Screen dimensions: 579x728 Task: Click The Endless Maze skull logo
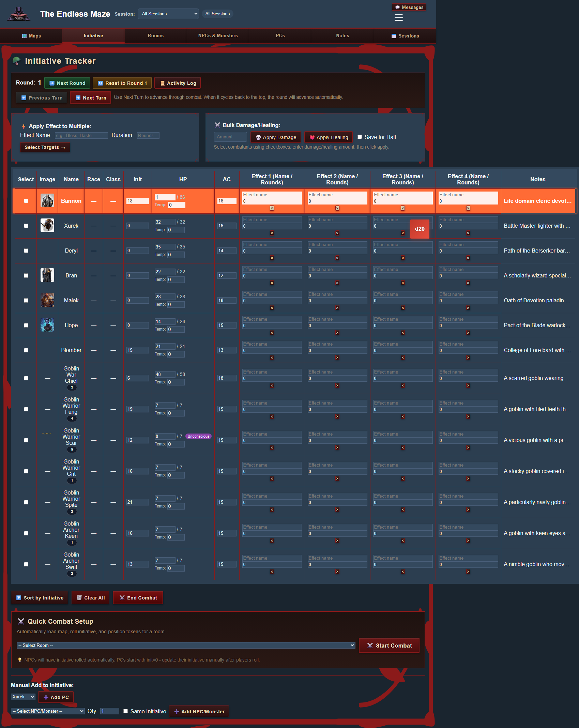click(x=19, y=14)
